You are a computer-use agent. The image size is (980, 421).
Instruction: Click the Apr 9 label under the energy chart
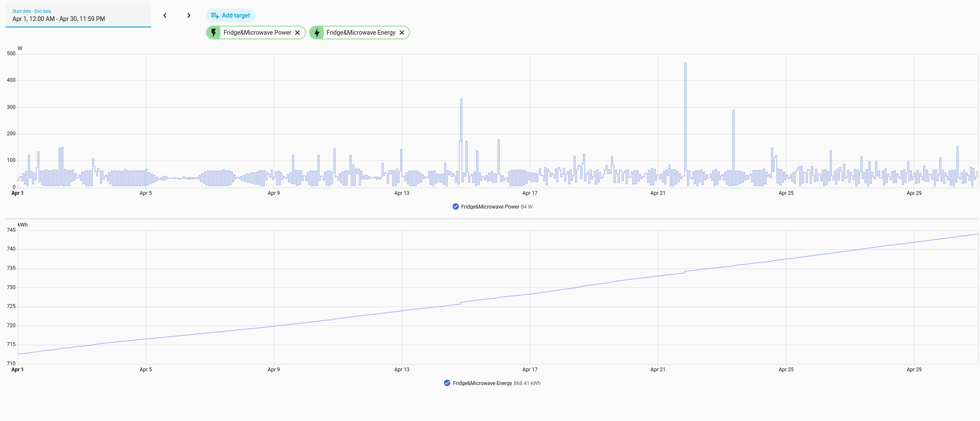click(274, 370)
